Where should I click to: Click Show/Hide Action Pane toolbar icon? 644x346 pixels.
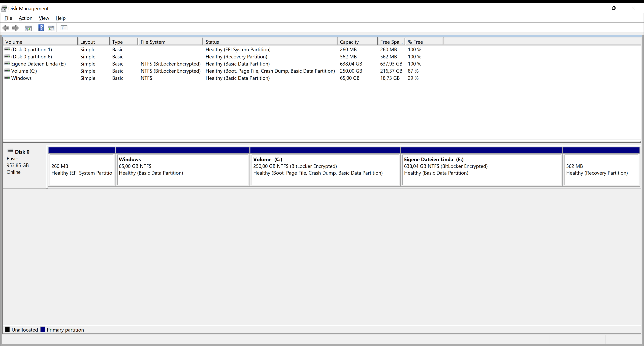pyautogui.click(x=51, y=28)
